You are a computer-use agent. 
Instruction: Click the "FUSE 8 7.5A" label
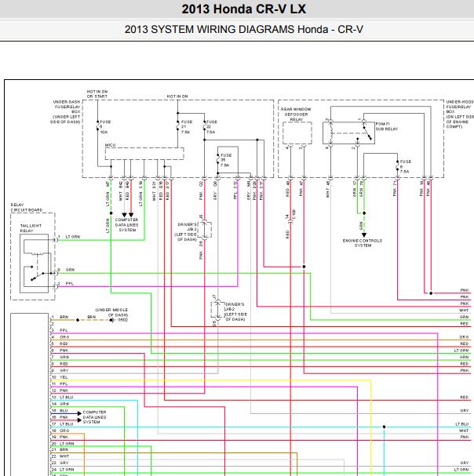point(405,166)
